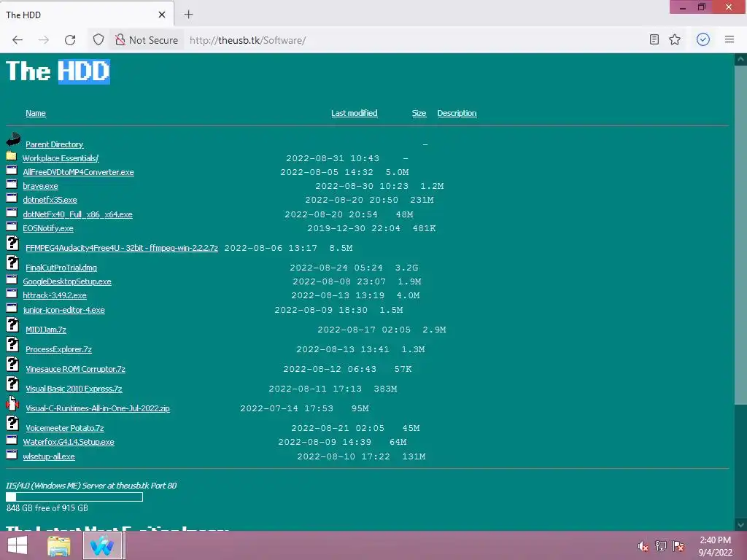The width and height of the screenshot is (747, 560).
Task: Download brave.exe file link
Action: pos(41,186)
